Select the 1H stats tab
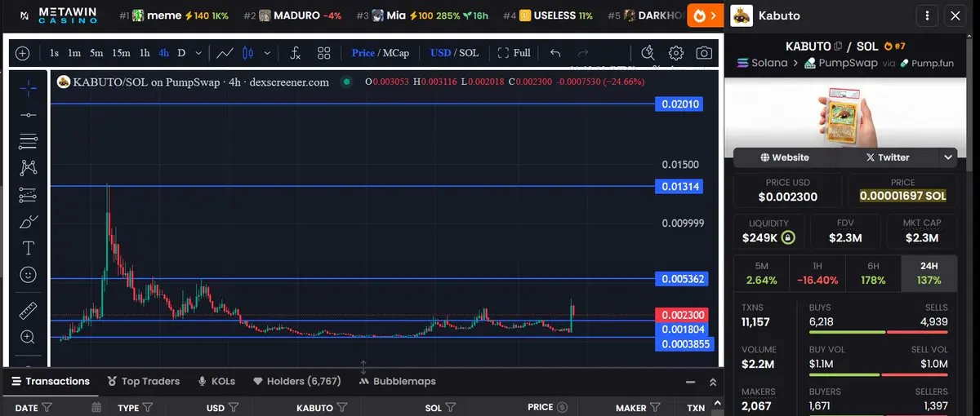 (x=817, y=273)
